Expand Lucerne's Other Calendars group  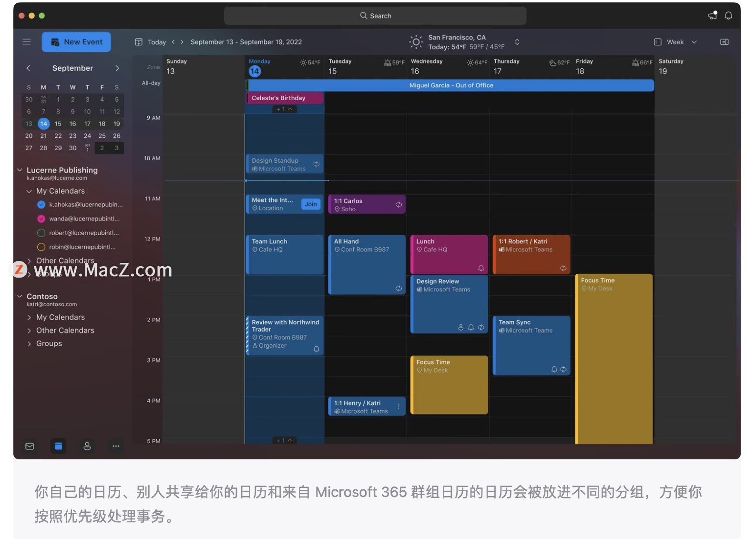(29, 261)
